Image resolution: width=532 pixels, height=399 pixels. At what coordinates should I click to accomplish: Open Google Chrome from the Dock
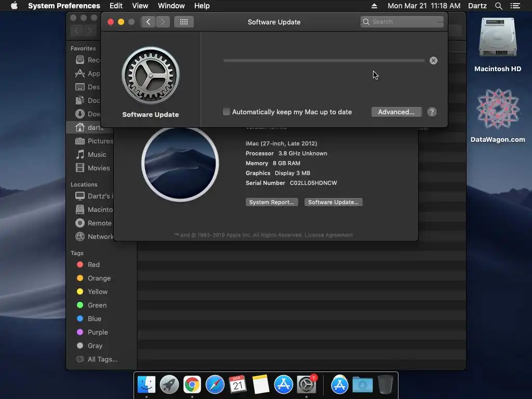pyautogui.click(x=192, y=385)
